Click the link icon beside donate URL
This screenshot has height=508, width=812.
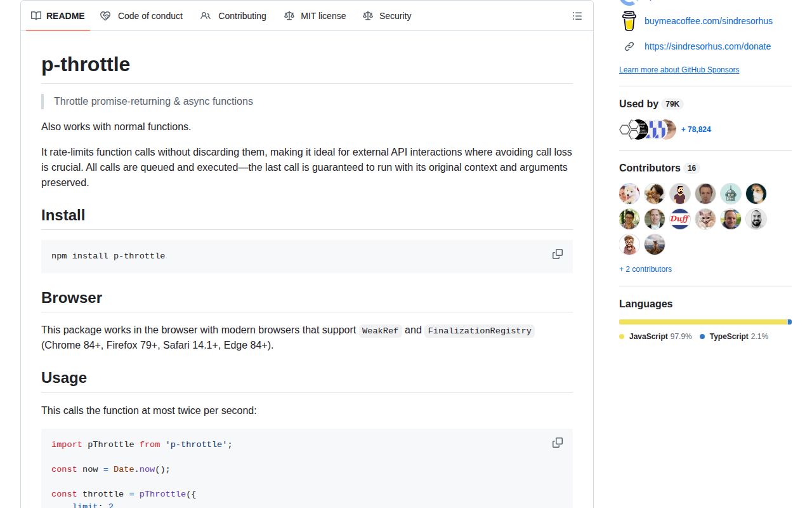(629, 46)
